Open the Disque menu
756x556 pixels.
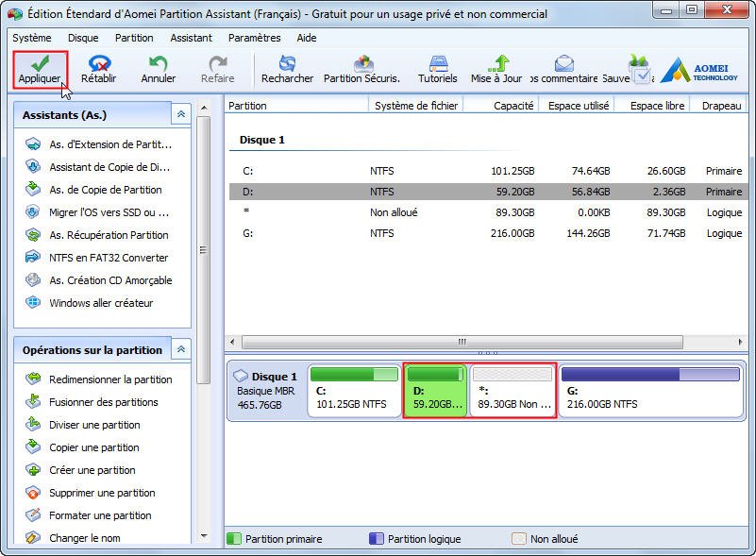coord(83,38)
